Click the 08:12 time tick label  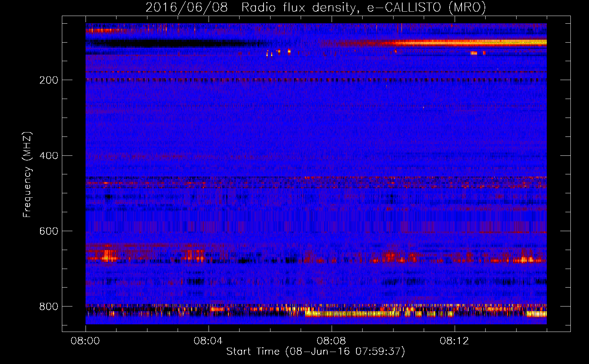(x=454, y=341)
